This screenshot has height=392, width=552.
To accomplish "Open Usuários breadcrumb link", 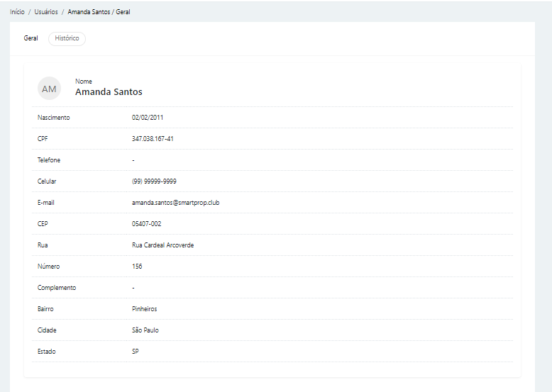I will (46, 13).
